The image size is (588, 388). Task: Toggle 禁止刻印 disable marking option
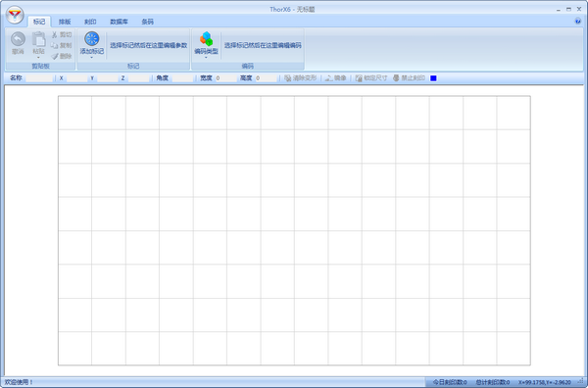pos(409,78)
